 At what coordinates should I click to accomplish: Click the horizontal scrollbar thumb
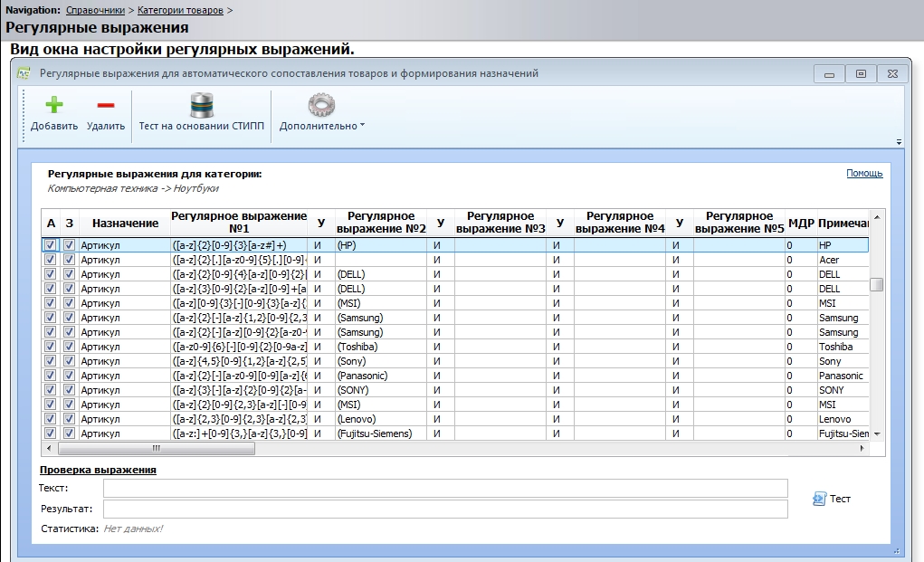[157, 448]
